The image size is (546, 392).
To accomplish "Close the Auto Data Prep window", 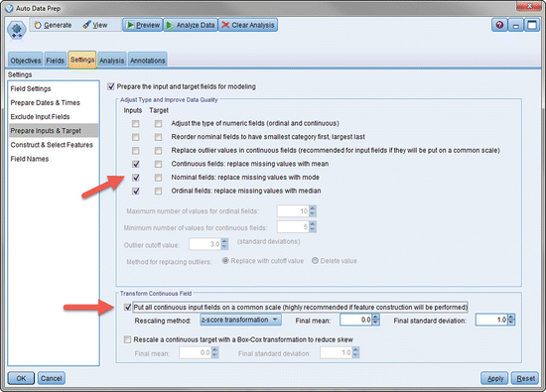I will click(529, 6).
